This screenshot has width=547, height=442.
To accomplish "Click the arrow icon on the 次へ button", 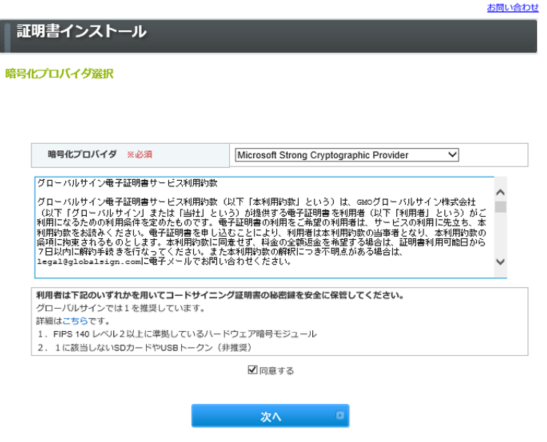I will (x=340, y=415).
